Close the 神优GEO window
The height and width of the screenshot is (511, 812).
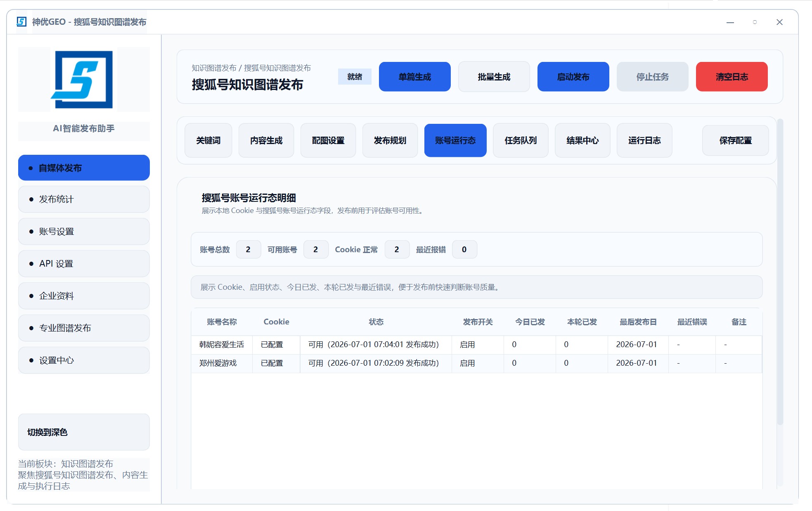pyautogui.click(x=779, y=22)
